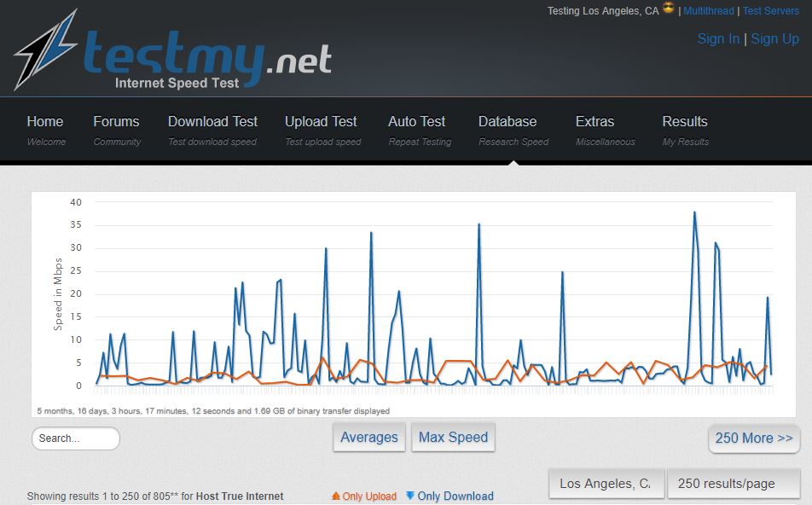
Task: Click the Averages button
Action: (x=368, y=437)
